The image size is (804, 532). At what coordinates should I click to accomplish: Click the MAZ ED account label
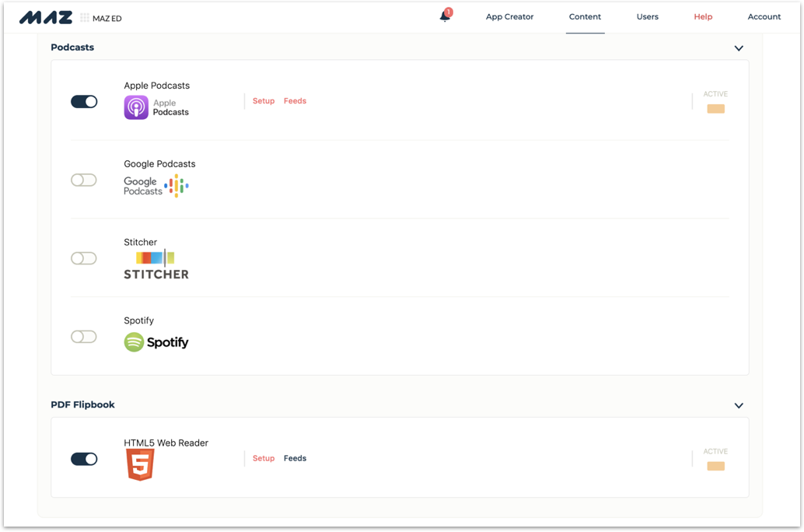coord(107,19)
